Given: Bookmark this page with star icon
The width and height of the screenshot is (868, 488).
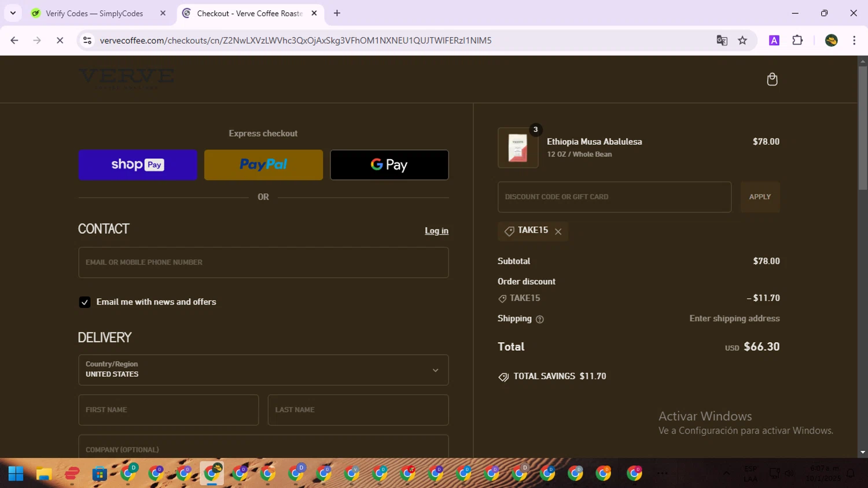Looking at the screenshot, I should point(742,41).
